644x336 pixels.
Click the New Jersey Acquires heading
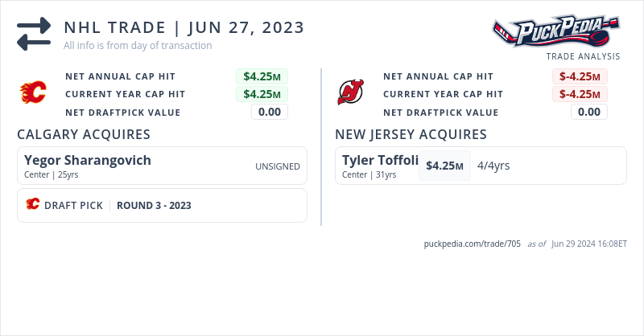[x=411, y=134]
